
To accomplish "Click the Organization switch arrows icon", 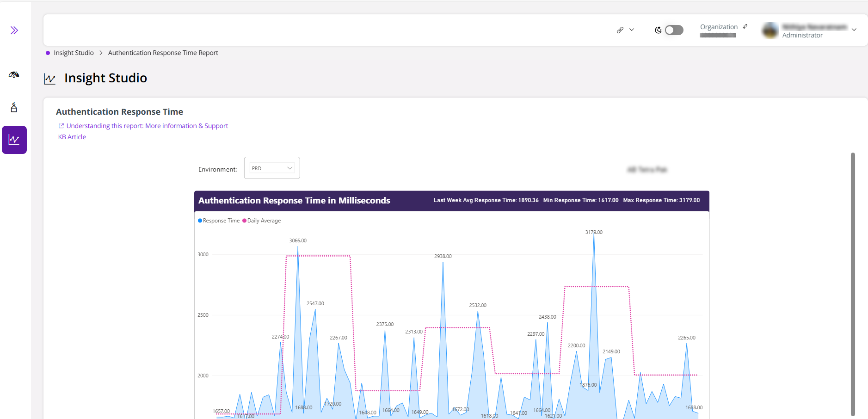I will [x=745, y=27].
